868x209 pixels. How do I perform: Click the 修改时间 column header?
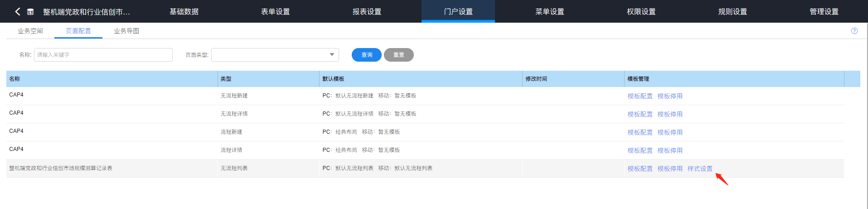[x=573, y=79]
